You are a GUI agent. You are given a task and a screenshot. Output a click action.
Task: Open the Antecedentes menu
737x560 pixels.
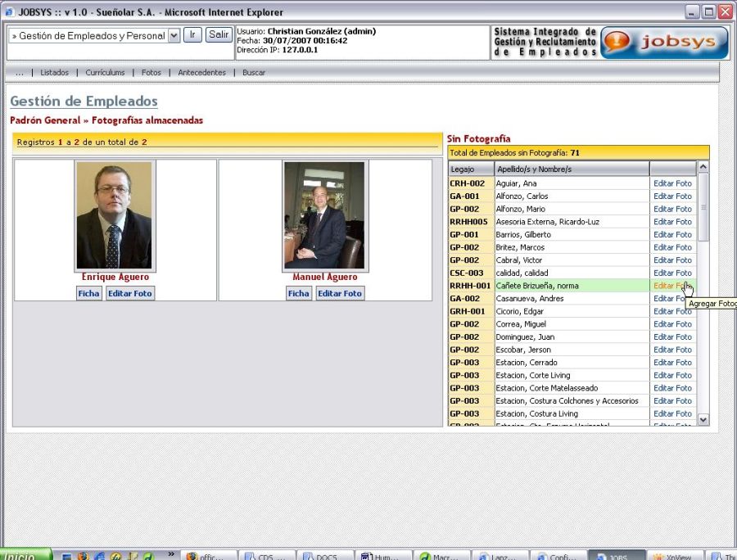[x=201, y=73]
